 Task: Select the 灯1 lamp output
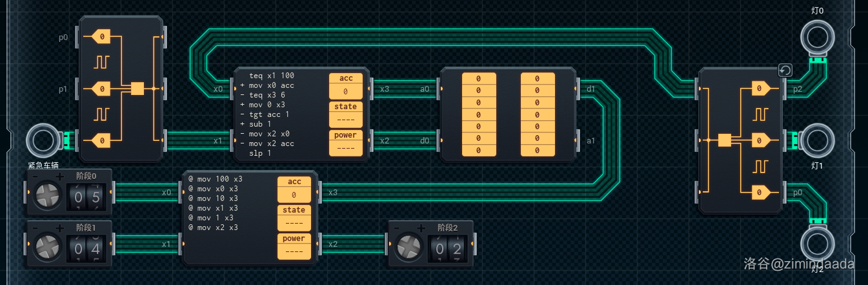pyautogui.click(x=816, y=140)
